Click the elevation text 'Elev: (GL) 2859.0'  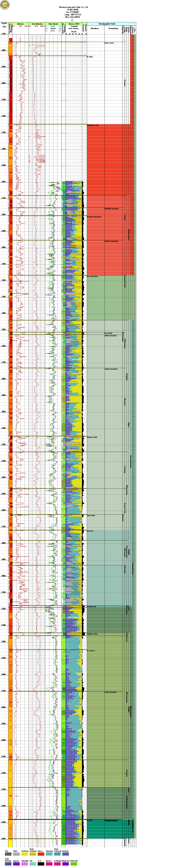[x=72, y=17]
